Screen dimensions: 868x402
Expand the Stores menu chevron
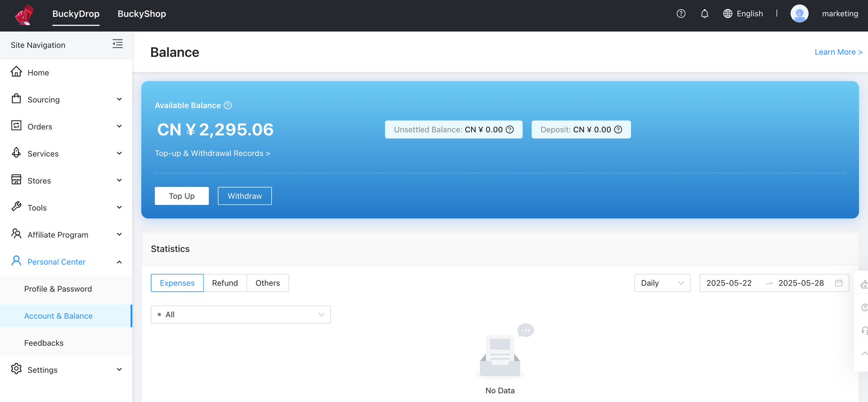[119, 180]
